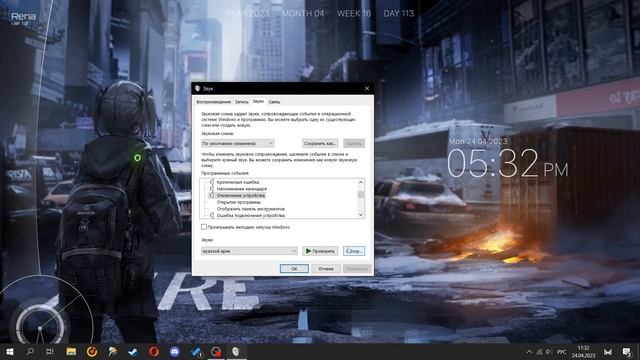Click the 05:32 PM desktop clock widget

coord(507,163)
